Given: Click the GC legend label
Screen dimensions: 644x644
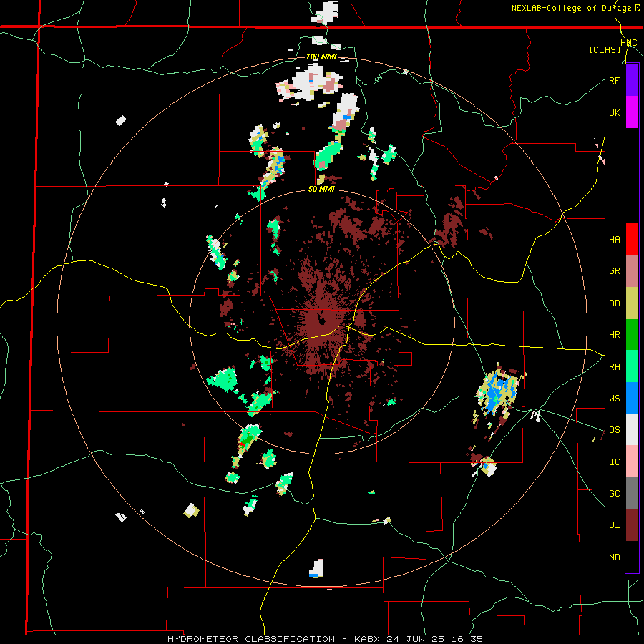Looking at the screenshot, I should [614, 494].
